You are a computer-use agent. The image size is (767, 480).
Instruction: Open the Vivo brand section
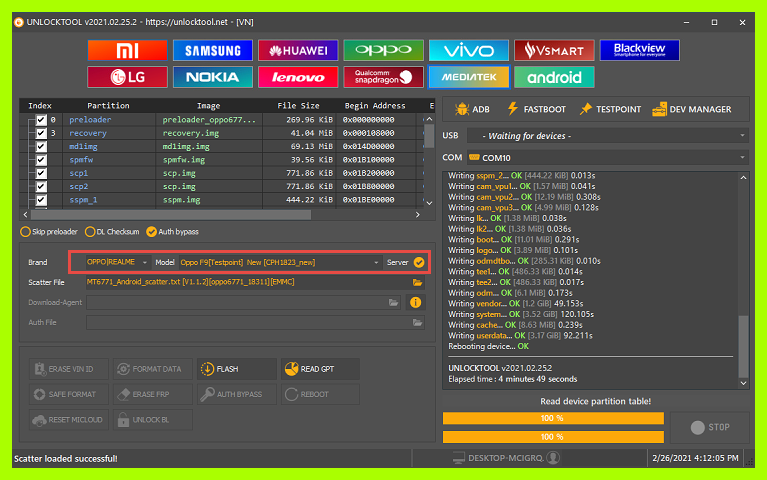click(469, 50)
